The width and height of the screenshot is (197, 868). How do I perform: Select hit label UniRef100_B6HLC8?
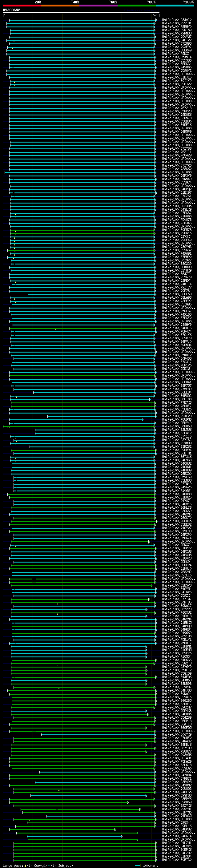(176, 507)
